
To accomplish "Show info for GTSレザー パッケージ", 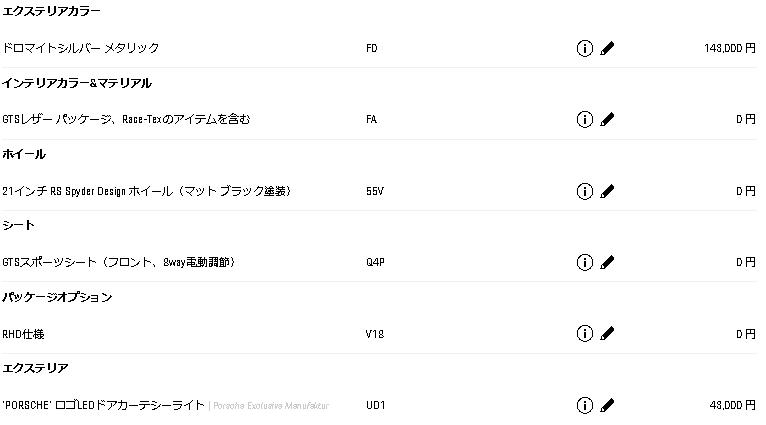I will (x=584, y=119).
